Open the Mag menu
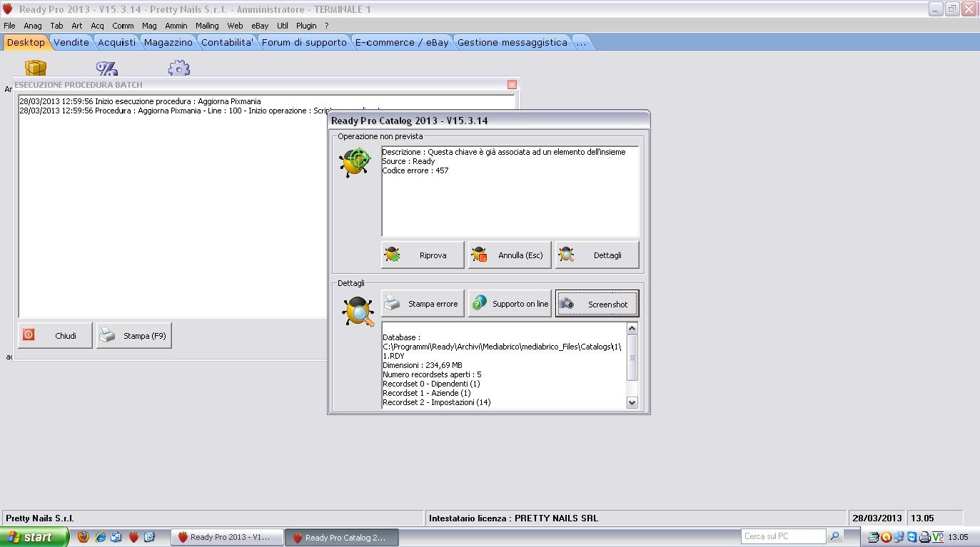 coord(149,26)
